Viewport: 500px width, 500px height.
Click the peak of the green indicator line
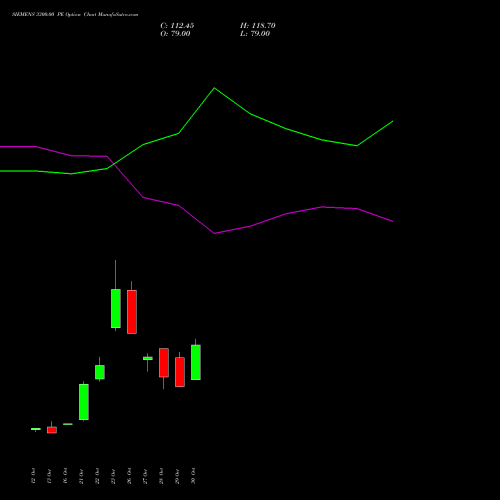[214, 88]
